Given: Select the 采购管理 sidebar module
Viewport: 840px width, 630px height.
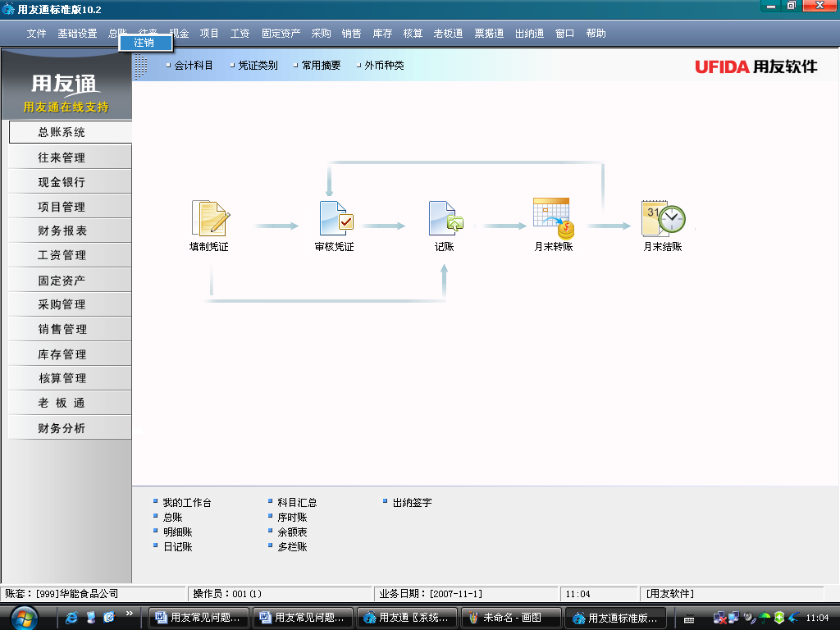Looking at the screenshot, I should [71, 305].
